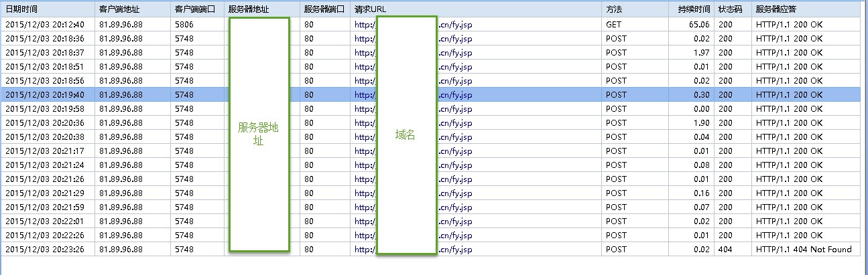Click client address 81.89.96.88 in the 20:12:40 row
Image resolution: width=868 pixels, height=275 pixels.
tap(121, 24)
